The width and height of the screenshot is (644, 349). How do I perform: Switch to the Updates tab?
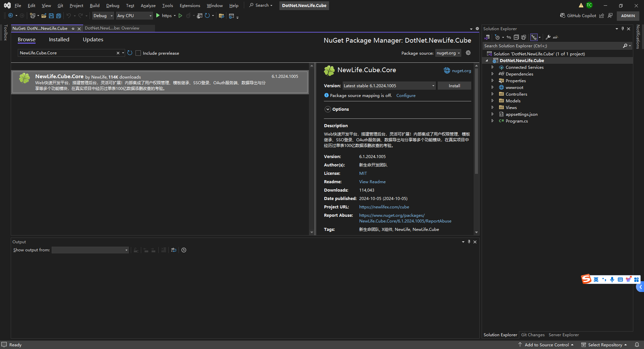tap(93, 40)
